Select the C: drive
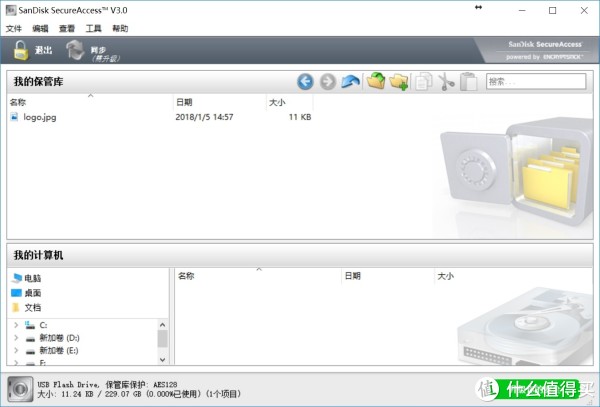600x407 pixels. pyautogui.click(x=43, y=325)
